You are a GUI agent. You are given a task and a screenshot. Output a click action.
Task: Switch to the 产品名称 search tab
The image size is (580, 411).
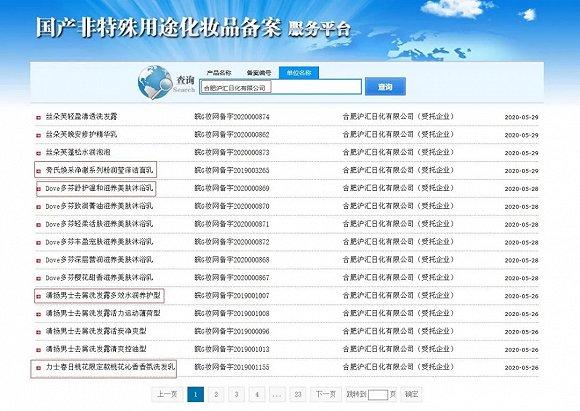click(x=219, y=73)
